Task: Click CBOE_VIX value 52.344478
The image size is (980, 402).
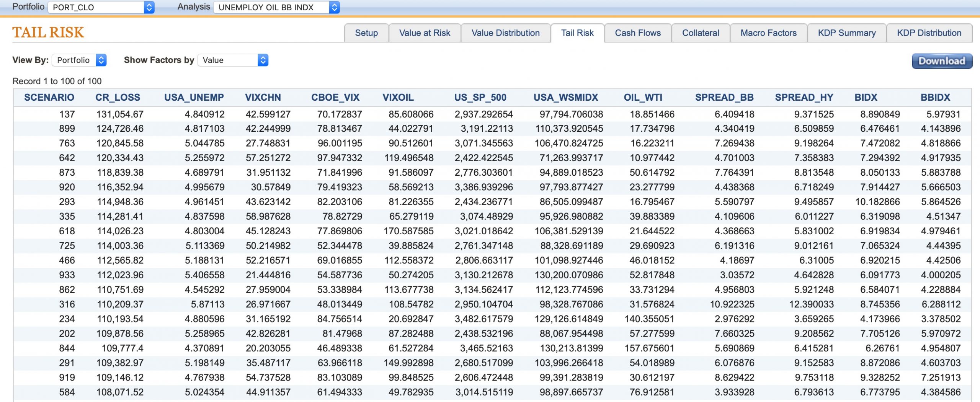Action: [340, 246]
